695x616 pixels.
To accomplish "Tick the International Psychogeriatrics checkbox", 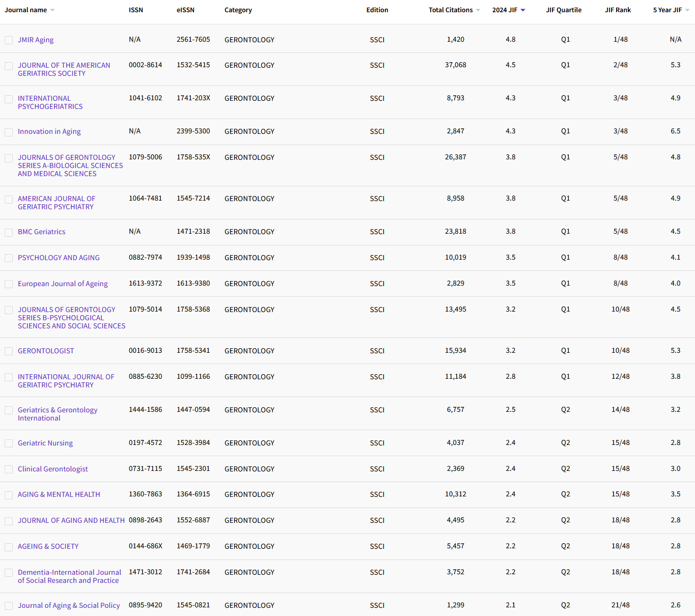I will [x=9, y=99].
